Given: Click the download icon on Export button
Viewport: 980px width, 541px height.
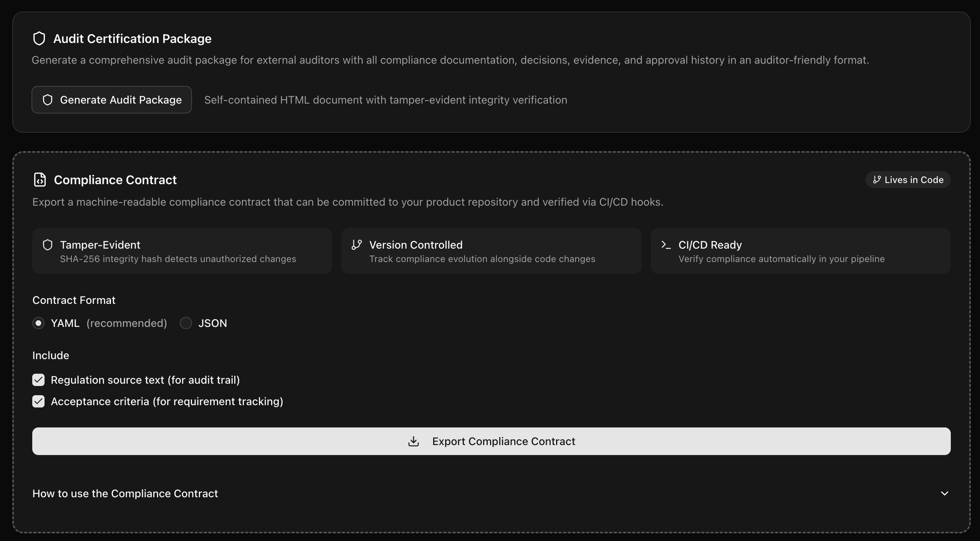Looking at the screenshot, I should point(414,441).
